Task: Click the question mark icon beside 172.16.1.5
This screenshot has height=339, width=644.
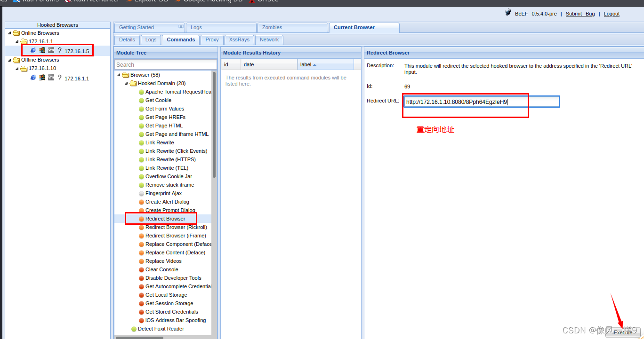Action: point(60,50)
